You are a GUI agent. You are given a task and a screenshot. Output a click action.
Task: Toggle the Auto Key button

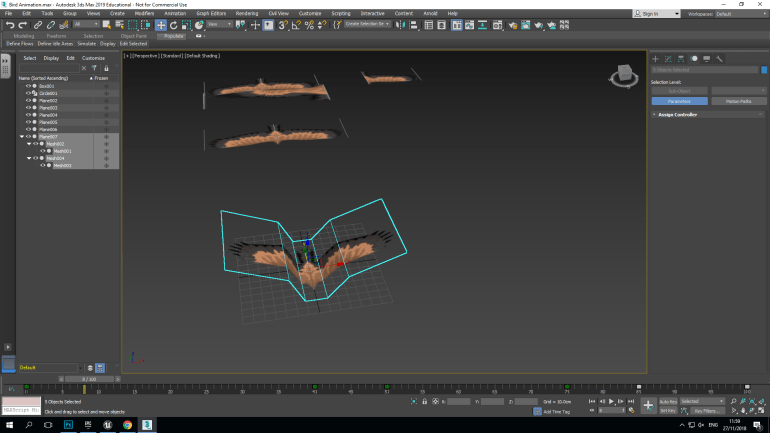[x=668, y=402]
